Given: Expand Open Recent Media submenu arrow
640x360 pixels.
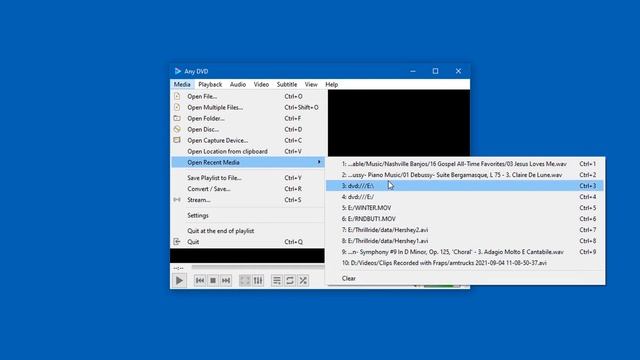Looking at the screenshot, I should (x=319, y=162).
